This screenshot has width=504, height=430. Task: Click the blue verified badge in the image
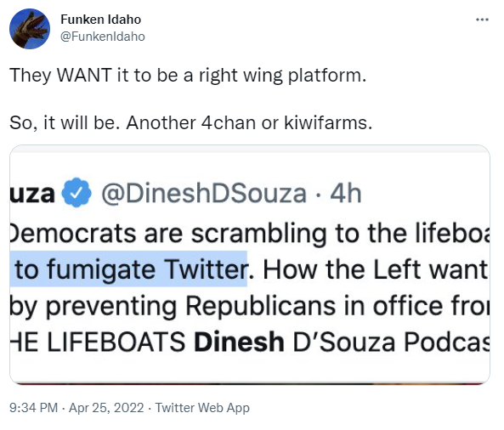(76, 193)
